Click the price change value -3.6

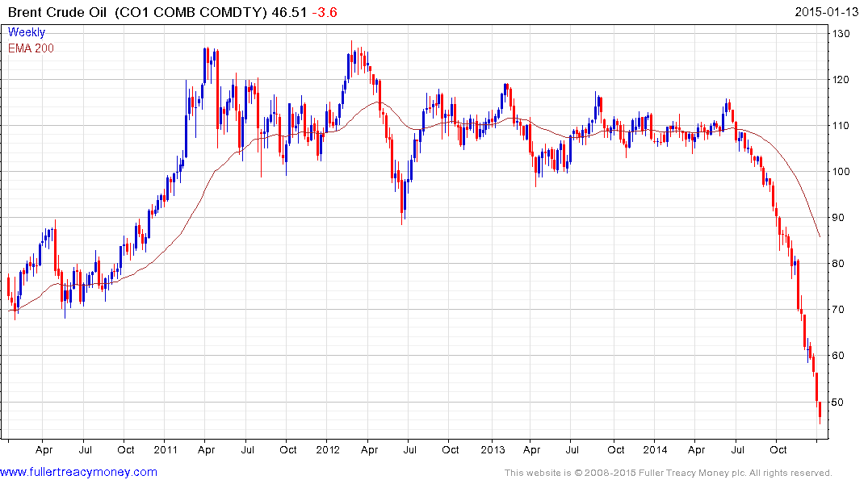(325, 12)
